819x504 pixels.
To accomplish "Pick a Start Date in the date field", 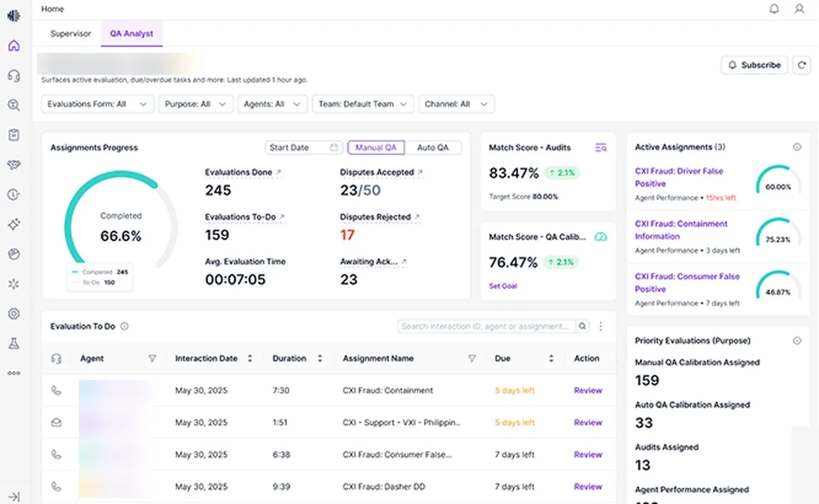I will point(304,147).
